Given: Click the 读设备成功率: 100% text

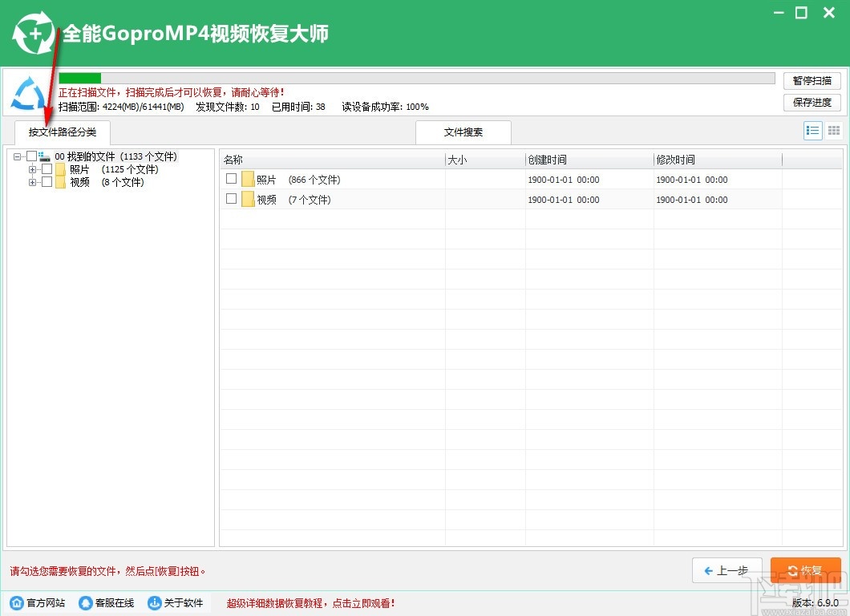Looking at the screenshot, I should click(x=385, y=107).
